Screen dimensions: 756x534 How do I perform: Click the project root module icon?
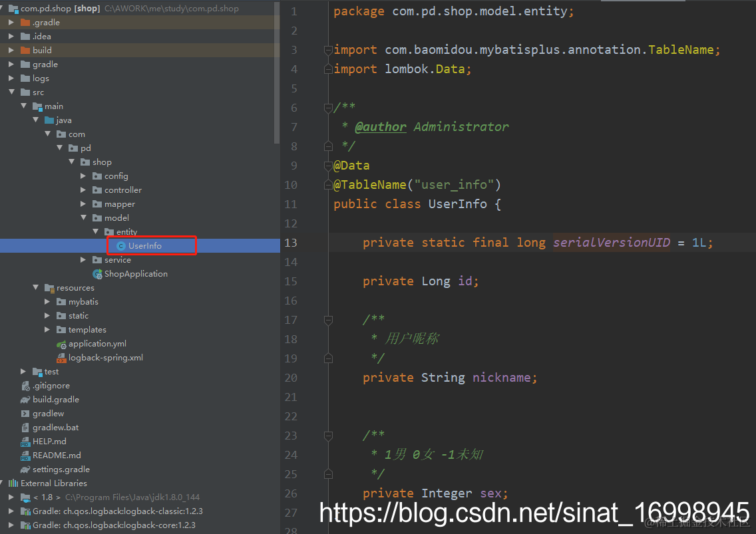coord(13,9)
